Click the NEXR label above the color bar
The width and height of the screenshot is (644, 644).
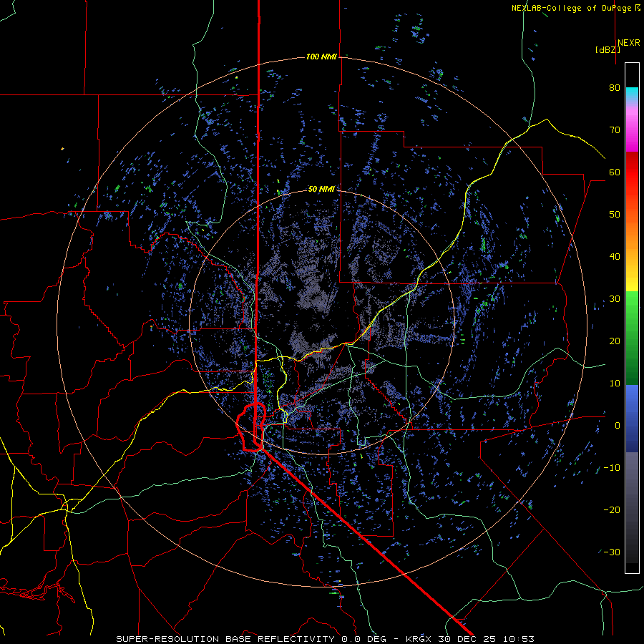pyautogui.click(x=629, y=43)
